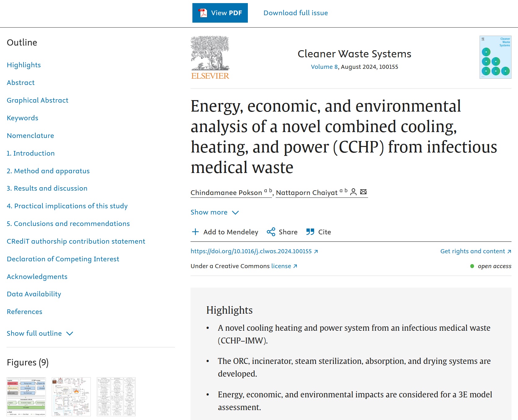Click the Cite quotation mark icon
Image resolution: width=518 pixels, height=420 pixels.
[x=310, y=232]
